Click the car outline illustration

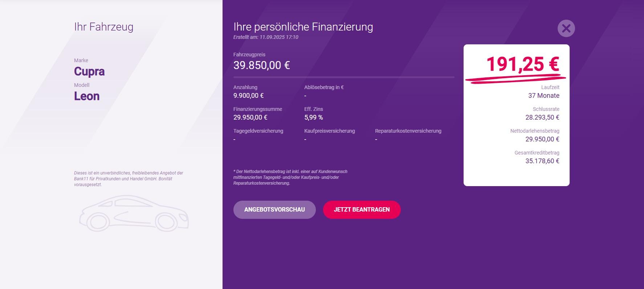point(134,213)
